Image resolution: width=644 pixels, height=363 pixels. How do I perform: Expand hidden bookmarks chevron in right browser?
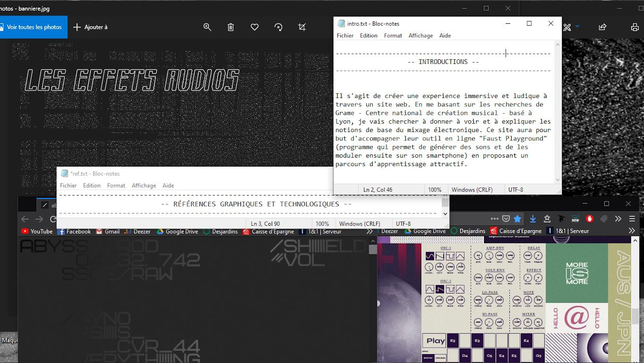pos(631,230)
